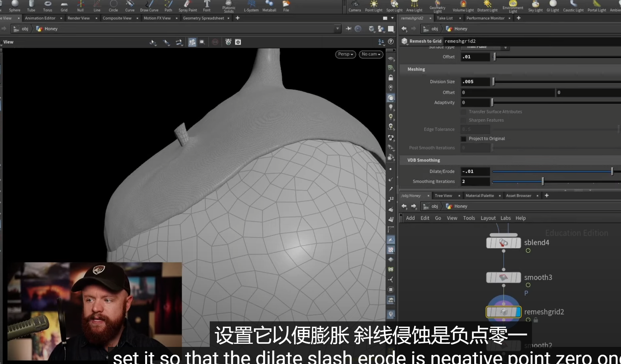Enable Project to Original checkbox
The image size is (621, 364).
tap(464, 139)
